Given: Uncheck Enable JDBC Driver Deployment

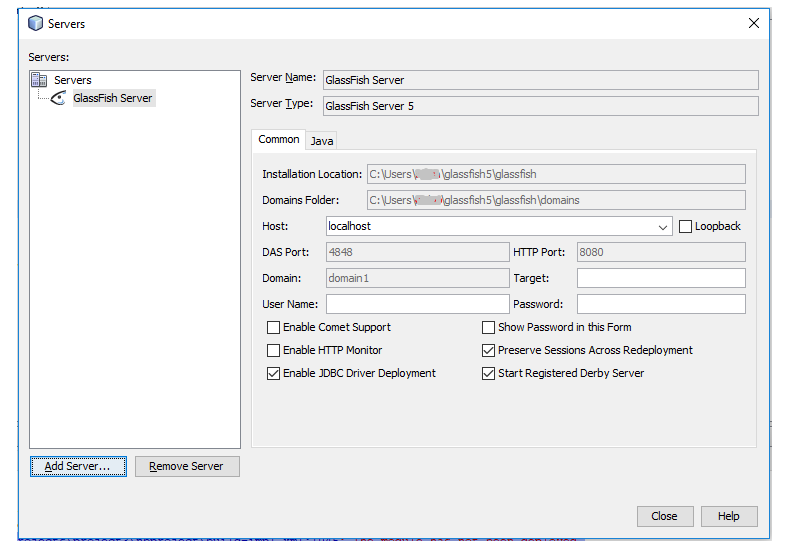Looking at the screenshot, I should click(x=273, y=373).
